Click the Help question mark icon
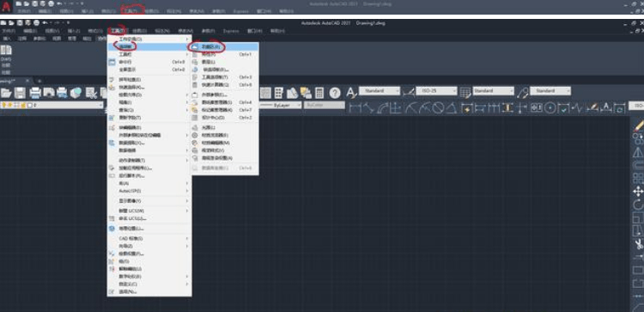 click(x=335, y=94)
